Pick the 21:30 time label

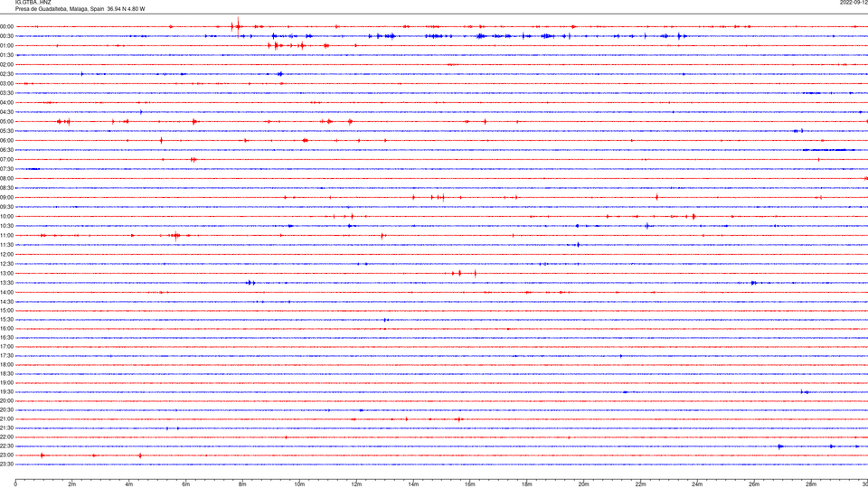pos(7,427)
